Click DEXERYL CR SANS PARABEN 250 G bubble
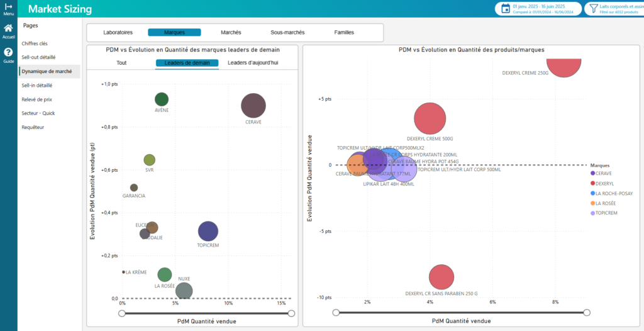This screenshot has height=331, width=644. 441,277
